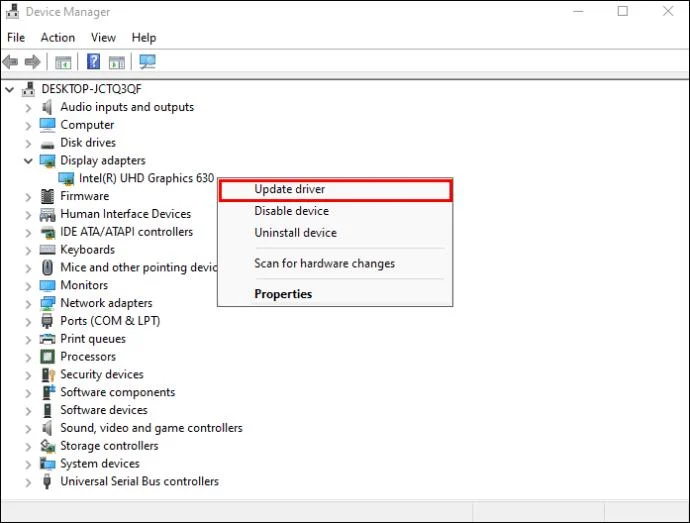The width and height of the screenshot is (690, 523).
Task: Open the Help menu
Action: pos(144,38)
